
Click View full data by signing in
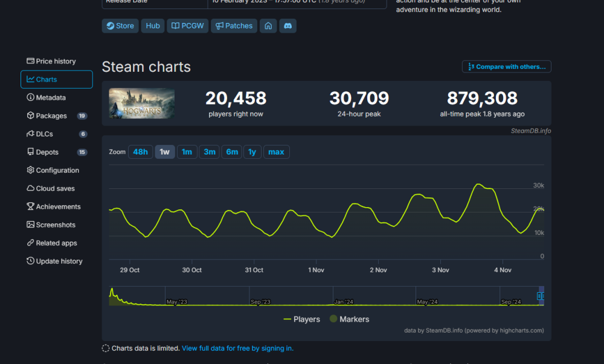(x=237, y=348)
